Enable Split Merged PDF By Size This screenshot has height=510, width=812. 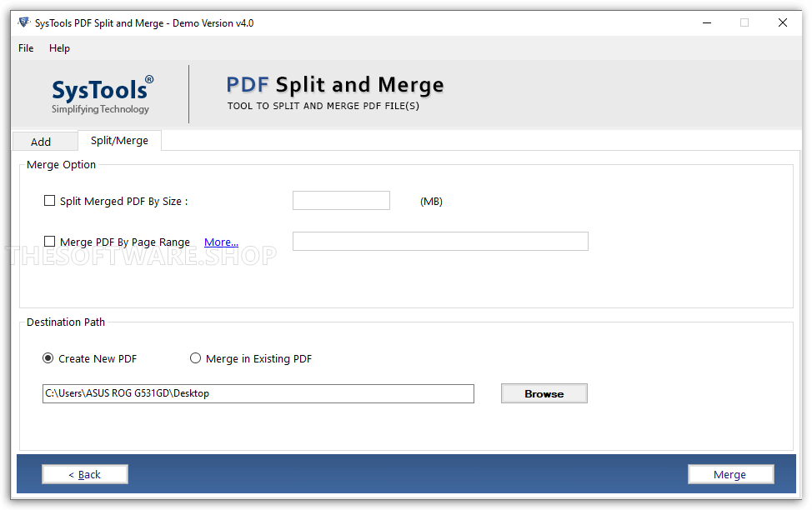[49, 201]
